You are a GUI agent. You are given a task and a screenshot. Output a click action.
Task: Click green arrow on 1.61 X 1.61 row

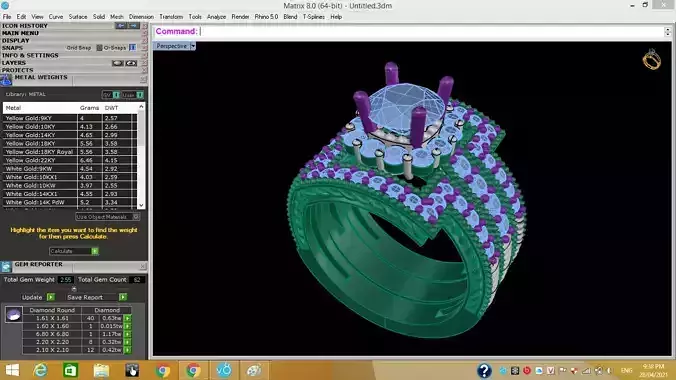pos(127,318)
